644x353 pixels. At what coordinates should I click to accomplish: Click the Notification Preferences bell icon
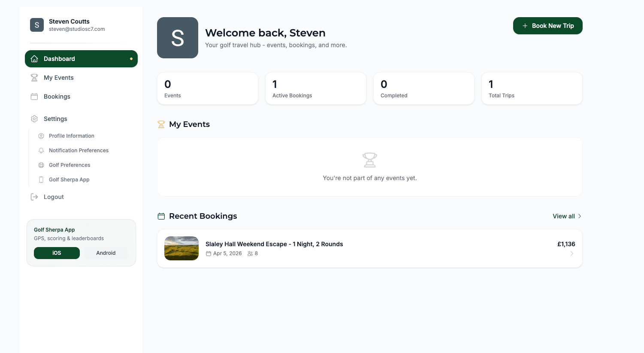pyautogui.click(x=41, y=151)
